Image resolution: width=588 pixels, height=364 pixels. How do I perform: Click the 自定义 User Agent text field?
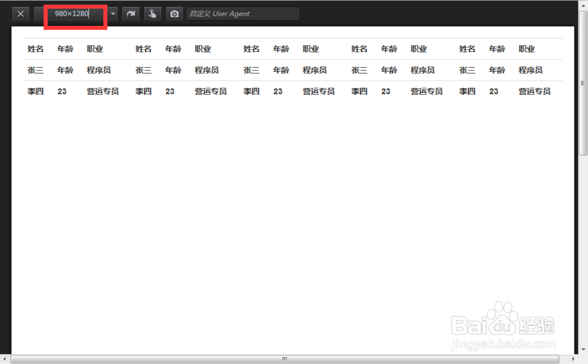pyautogui.click(x=243, y=14)
